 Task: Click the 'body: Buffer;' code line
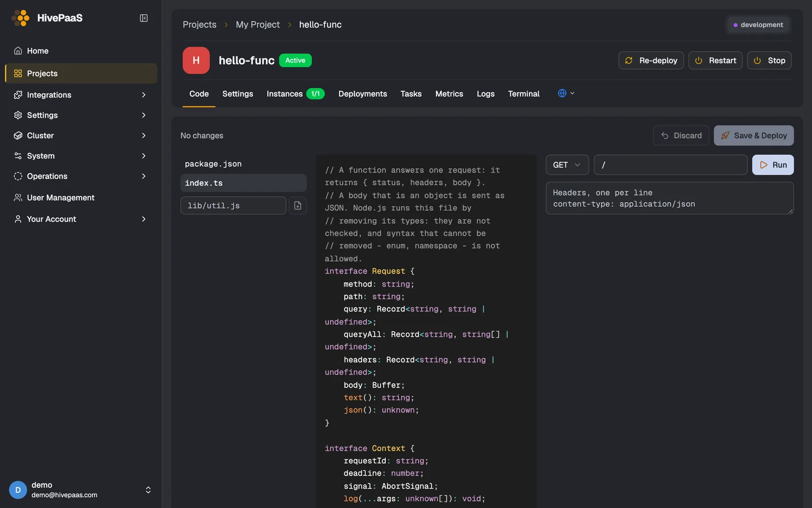pos(374,385)
